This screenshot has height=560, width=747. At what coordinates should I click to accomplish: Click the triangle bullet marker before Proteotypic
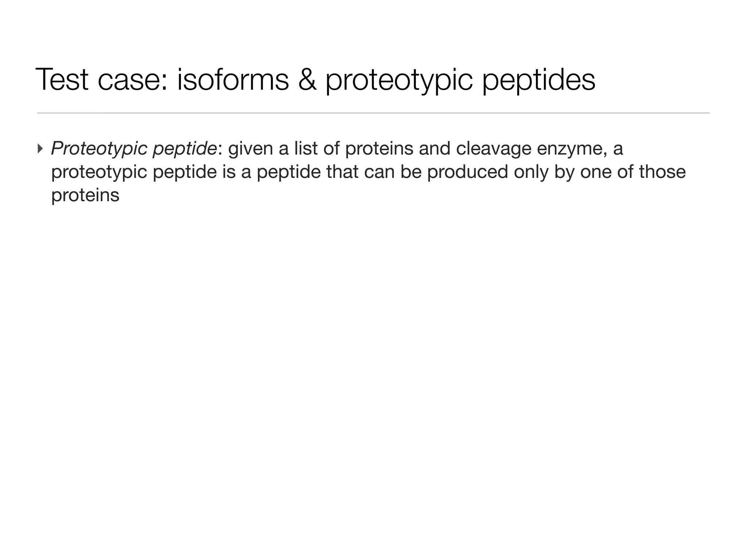tap(40, 148)
